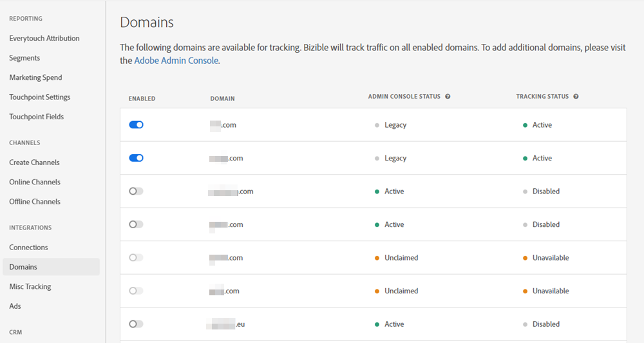Click the Admin Console Status help icon
This screenshot has width=644, height=343.
tap(448, 97)
